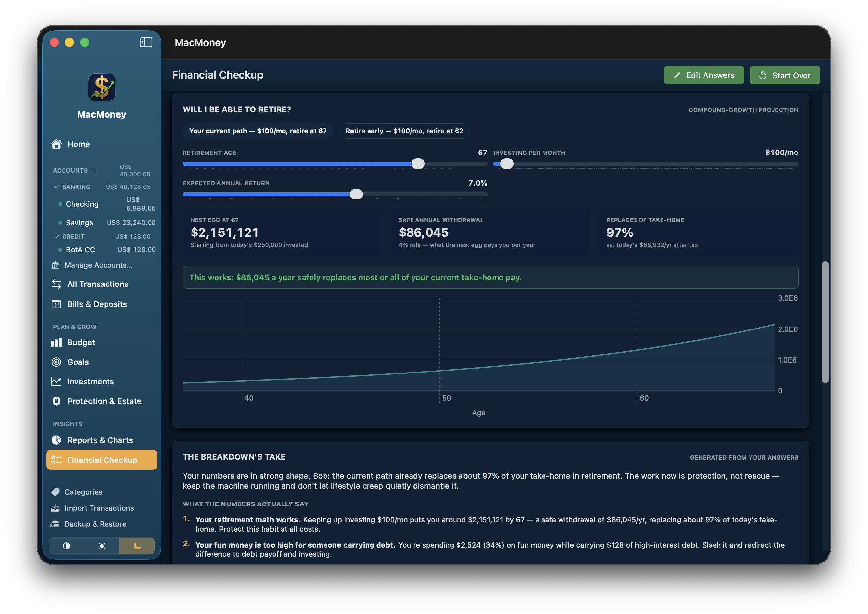This screenshot has width=868, height=614.
Task: Click the vertical scrollbar thumb
Action: (x=825, y=322)
